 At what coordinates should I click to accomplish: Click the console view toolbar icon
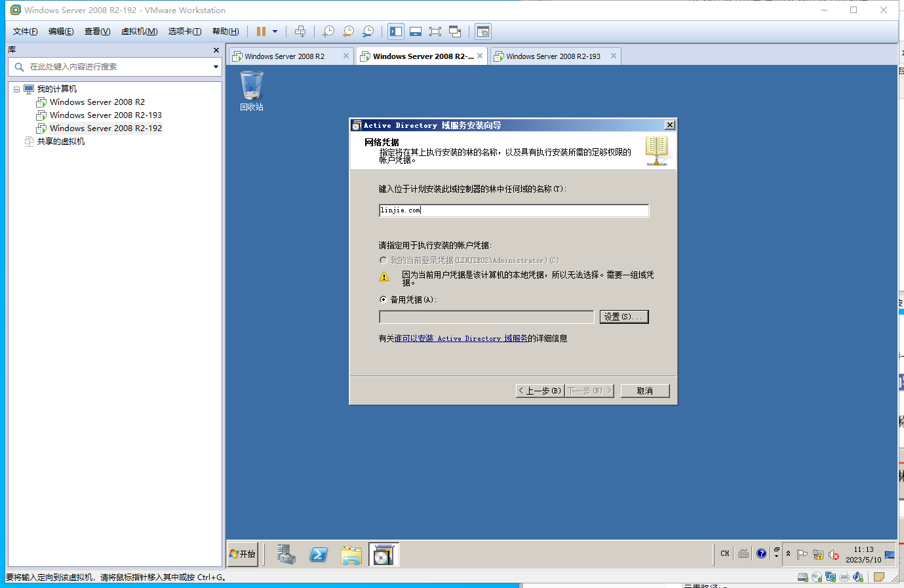pos(483,31)
